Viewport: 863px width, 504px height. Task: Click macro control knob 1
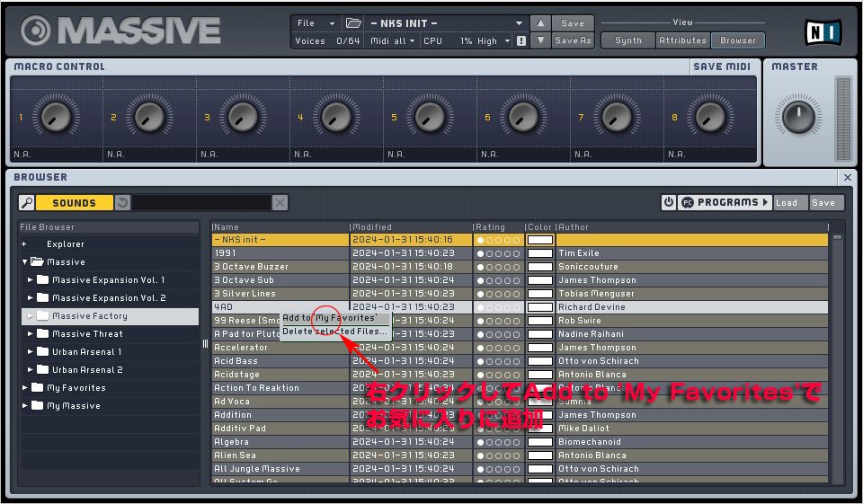[x=56, y=117]
